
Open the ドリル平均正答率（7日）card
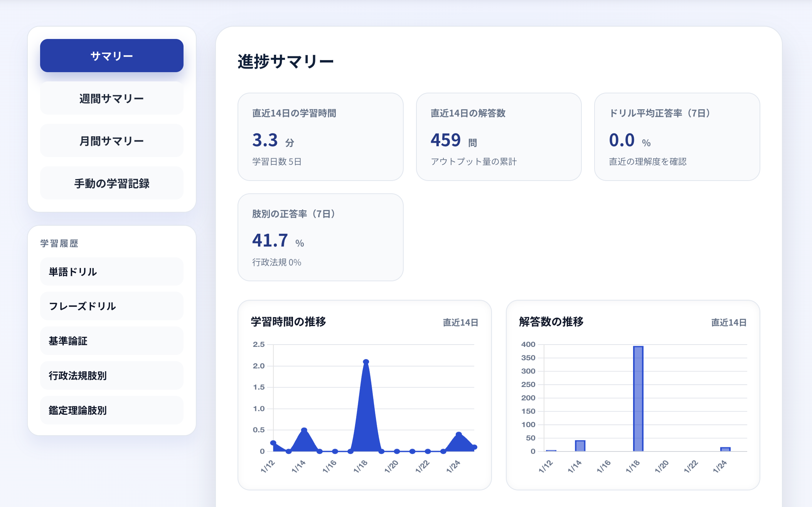tap(677, 137)
